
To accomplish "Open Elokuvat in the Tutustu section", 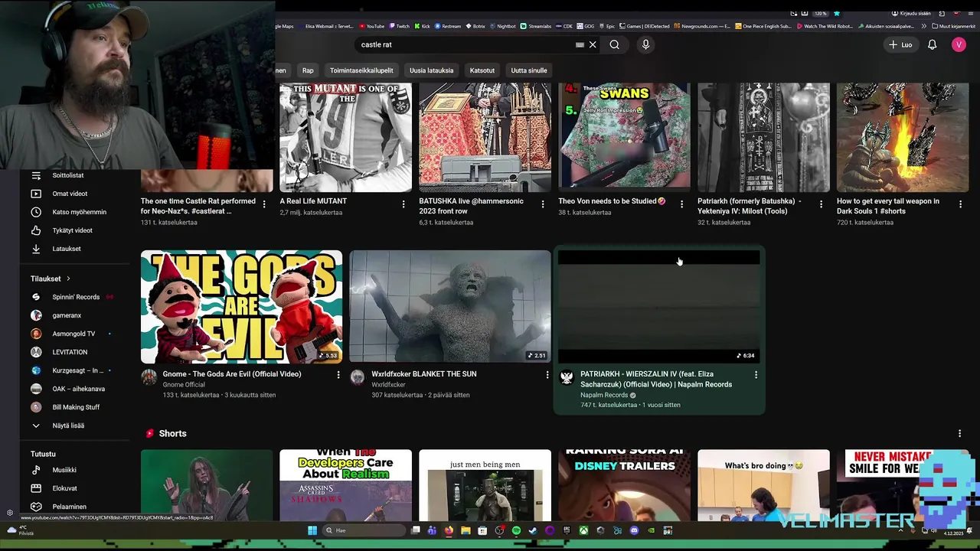I will 64,488.
